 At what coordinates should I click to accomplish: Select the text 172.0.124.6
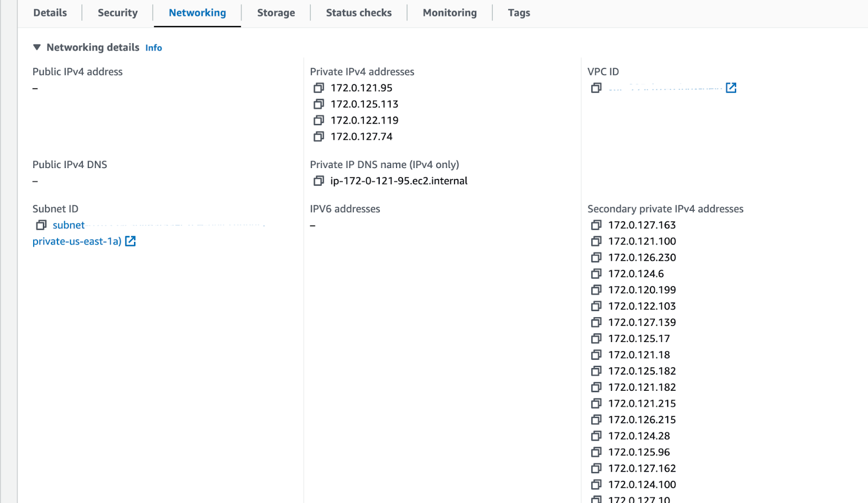(636, 274)
